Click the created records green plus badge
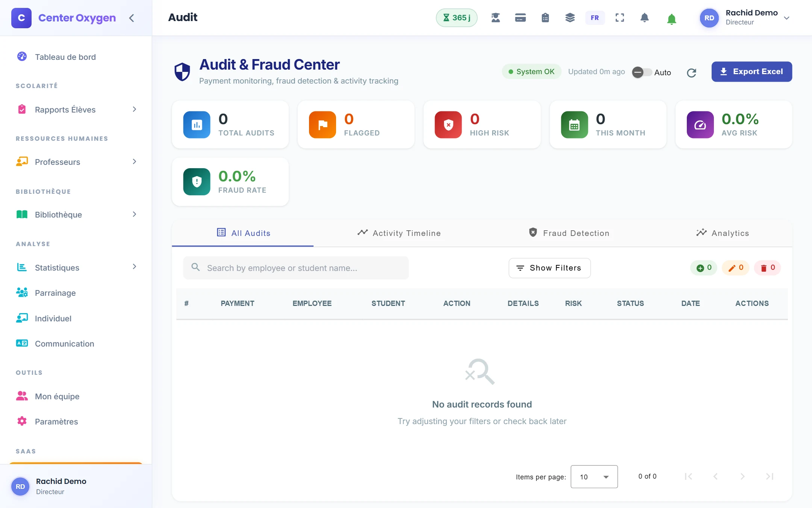Image resolution: width=812 pixels, height=508 pixels. (x=704, y=268)
